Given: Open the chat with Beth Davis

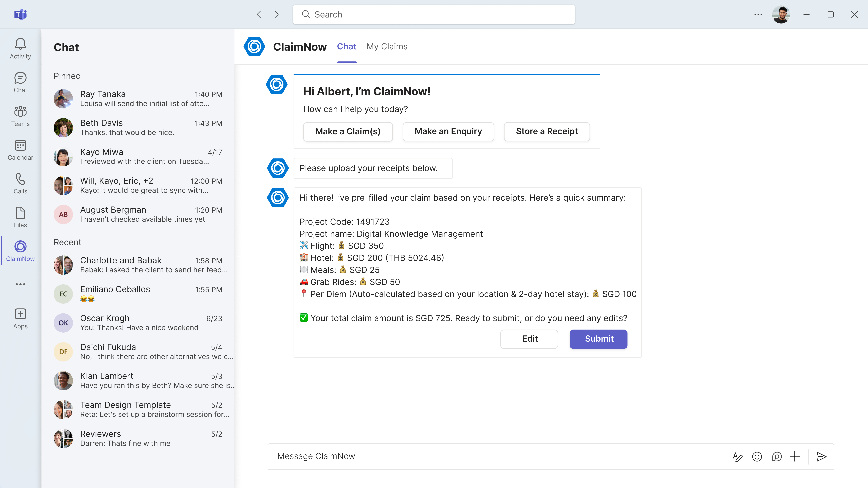Looking at the screenshot, I should (x=138, y=128).
